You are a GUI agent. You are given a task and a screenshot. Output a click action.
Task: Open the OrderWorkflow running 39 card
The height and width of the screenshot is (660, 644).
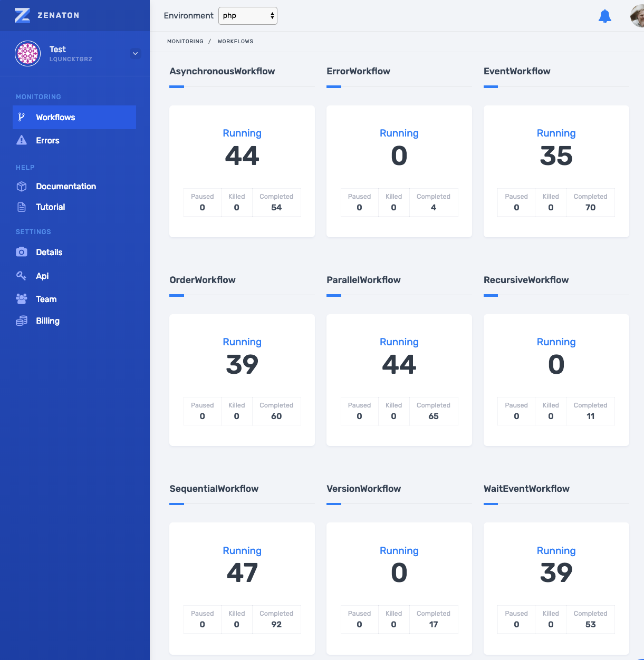point(242,364)
